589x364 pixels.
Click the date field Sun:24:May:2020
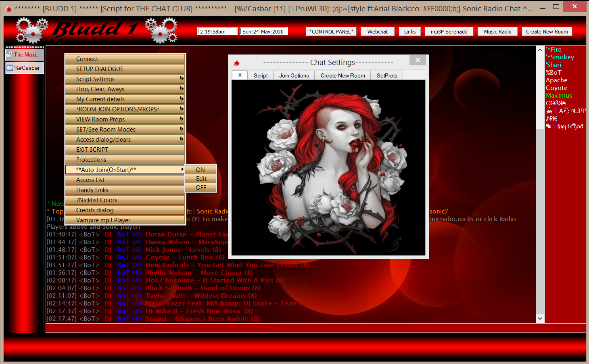coord(263,31)
